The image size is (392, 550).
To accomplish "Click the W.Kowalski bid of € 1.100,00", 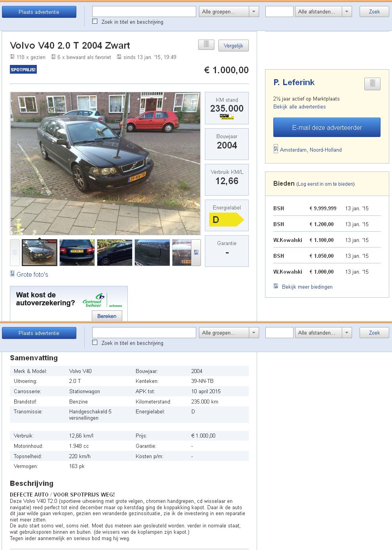I will coord(327,240).
